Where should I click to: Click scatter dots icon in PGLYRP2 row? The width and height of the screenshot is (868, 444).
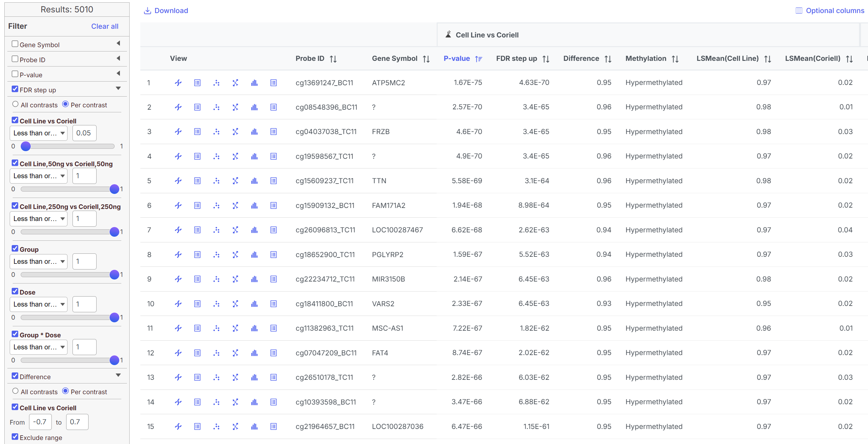[x=216, y=254]
